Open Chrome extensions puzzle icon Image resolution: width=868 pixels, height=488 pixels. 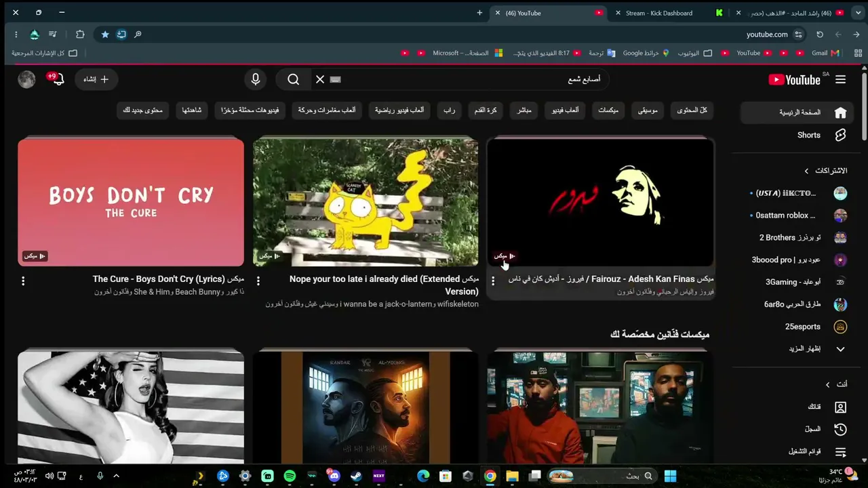click(80, 35)
